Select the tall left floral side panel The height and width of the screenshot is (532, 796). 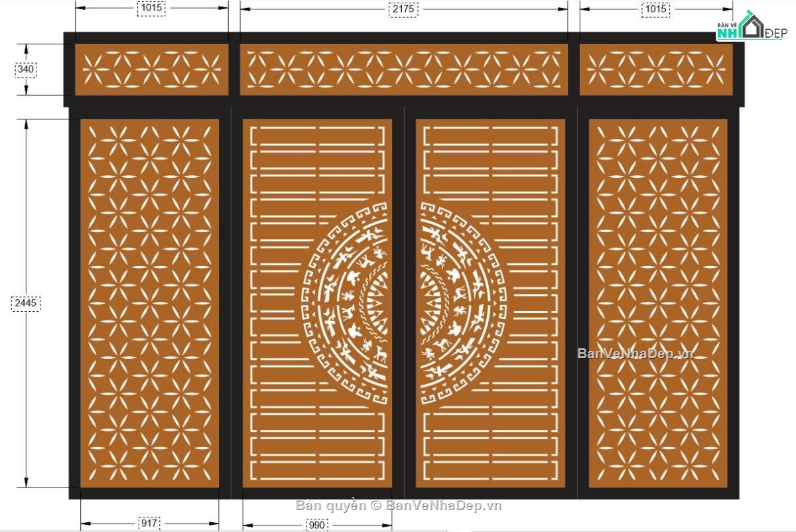(x=149, y=303)
